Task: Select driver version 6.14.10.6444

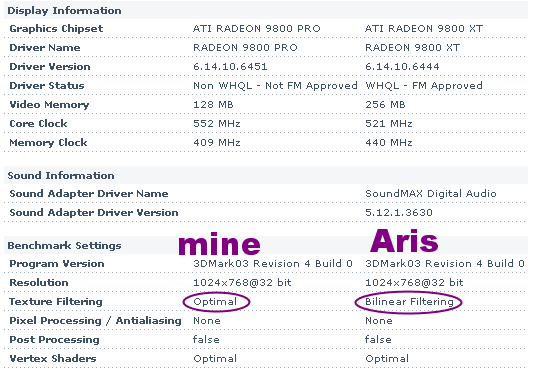Action: (x=402, y=66)
